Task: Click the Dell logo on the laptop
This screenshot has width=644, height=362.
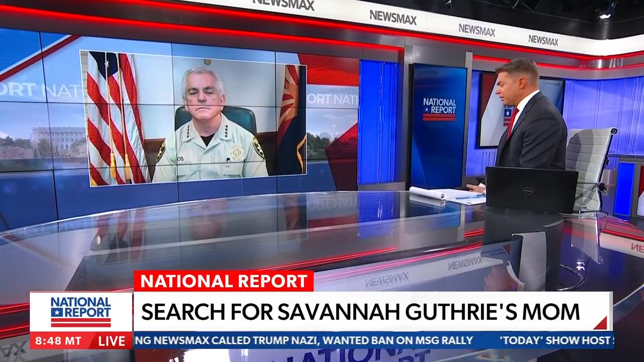Action: click(x=528, y=190)
